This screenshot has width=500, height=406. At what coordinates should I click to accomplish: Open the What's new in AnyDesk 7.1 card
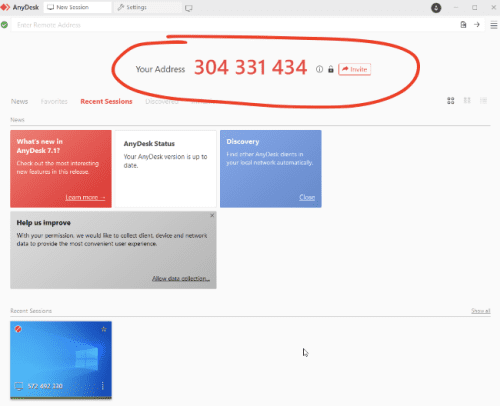[61, 169]
